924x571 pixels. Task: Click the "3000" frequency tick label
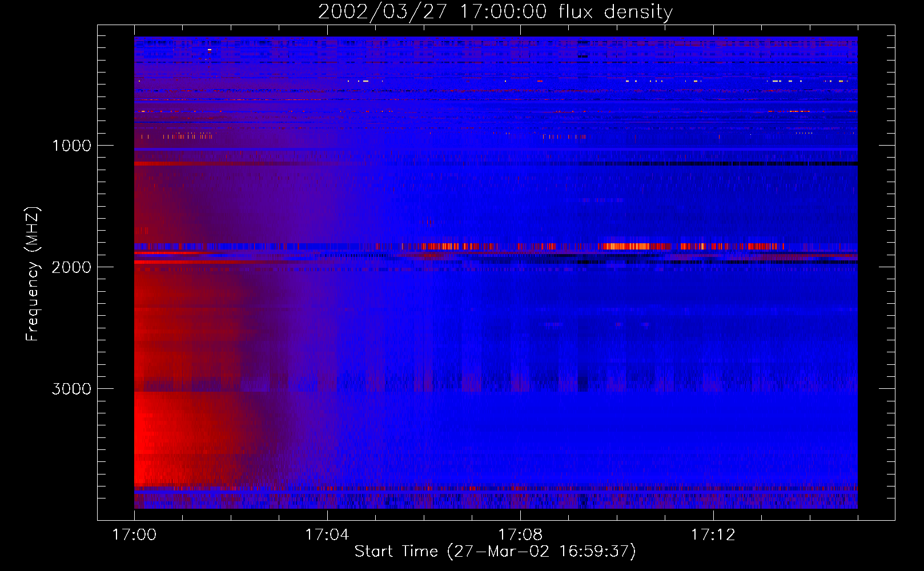pyautogui.click(x=71, y=389)
